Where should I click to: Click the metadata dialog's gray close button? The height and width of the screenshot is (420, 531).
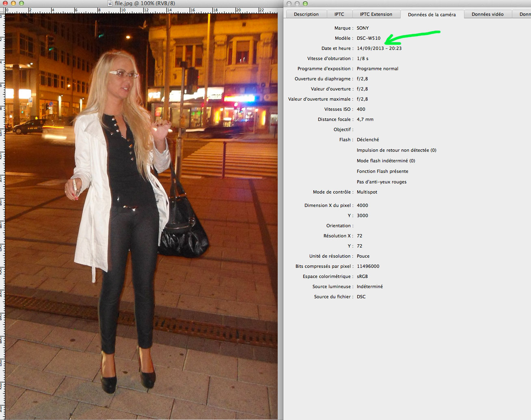(x=289, y=4)
